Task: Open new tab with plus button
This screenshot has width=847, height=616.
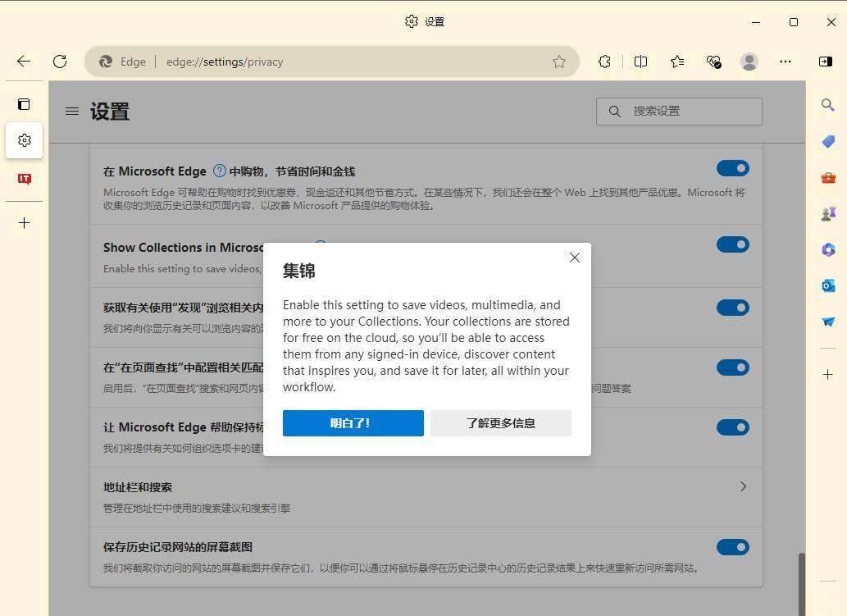Action: [x=25, y=222]
